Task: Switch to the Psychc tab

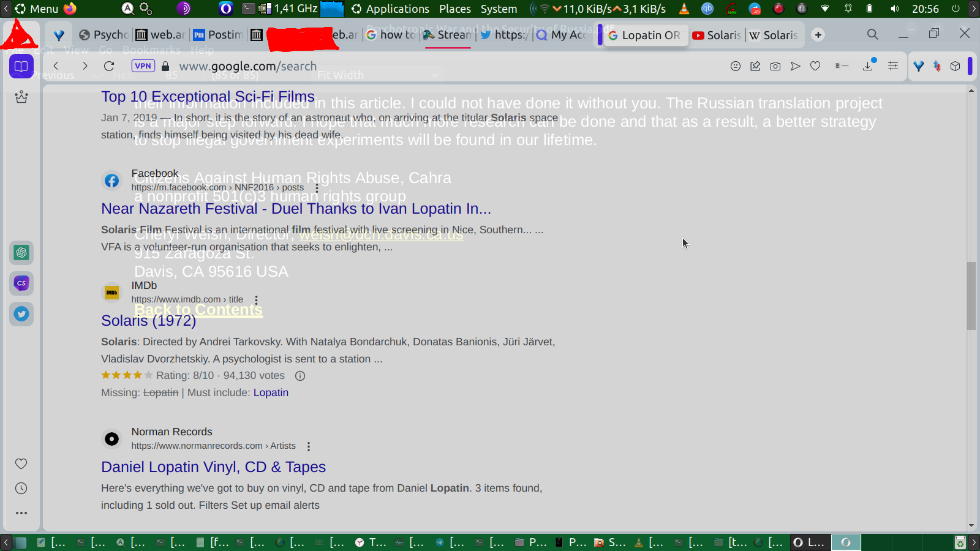Action: [x=104, y=35]
